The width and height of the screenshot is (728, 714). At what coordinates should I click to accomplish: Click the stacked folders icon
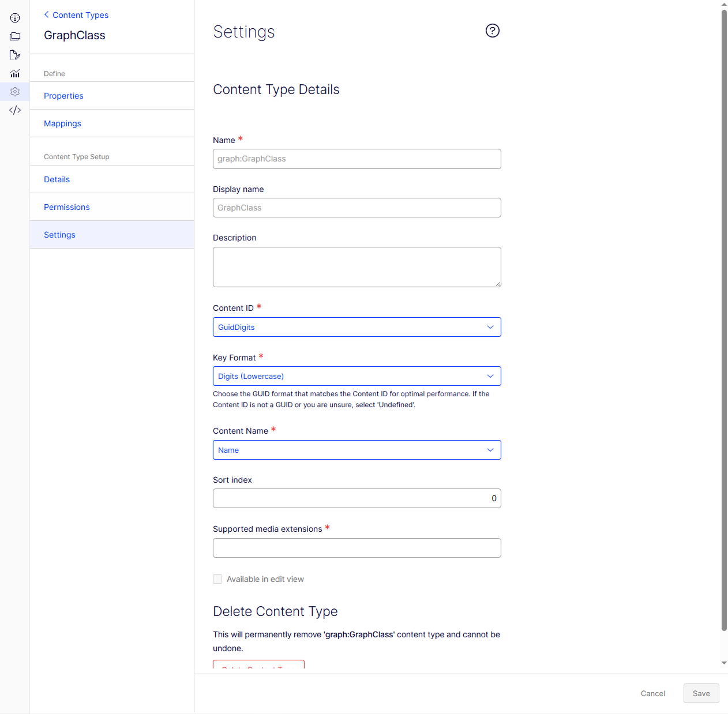pos(15,36)
